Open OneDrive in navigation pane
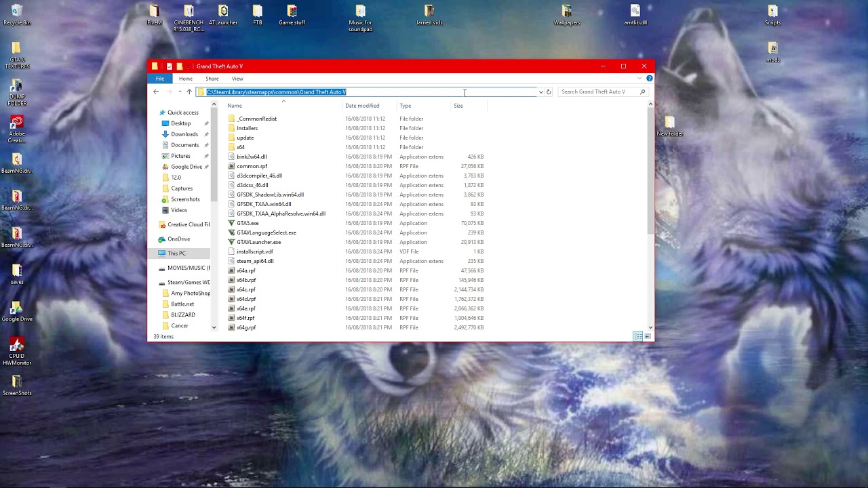This screenshot has height=488, width=868. [x=178, y=239]
